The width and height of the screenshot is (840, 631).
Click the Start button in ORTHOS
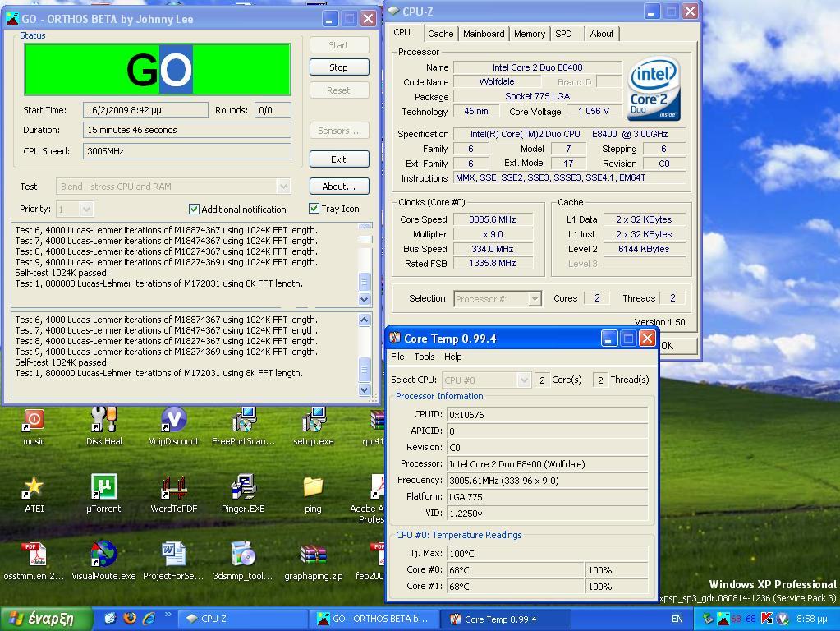(x=338, y=45)
